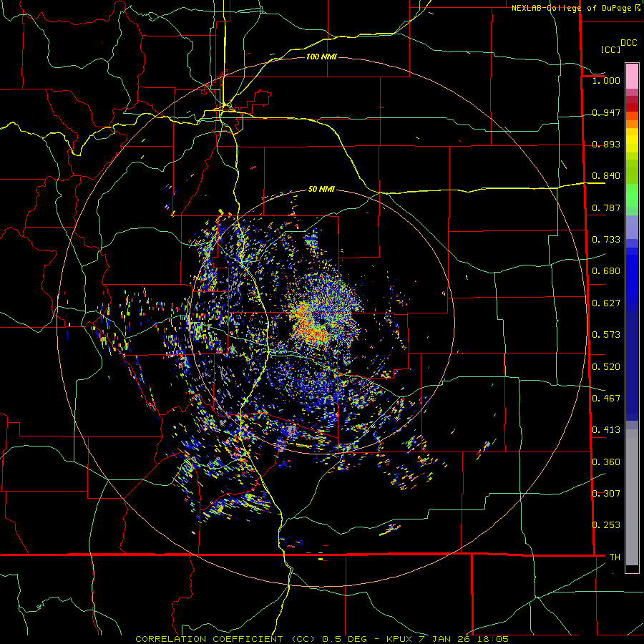644x644 pixels.
Task: Pick the gray segment of the color bar
Action: 632,497
